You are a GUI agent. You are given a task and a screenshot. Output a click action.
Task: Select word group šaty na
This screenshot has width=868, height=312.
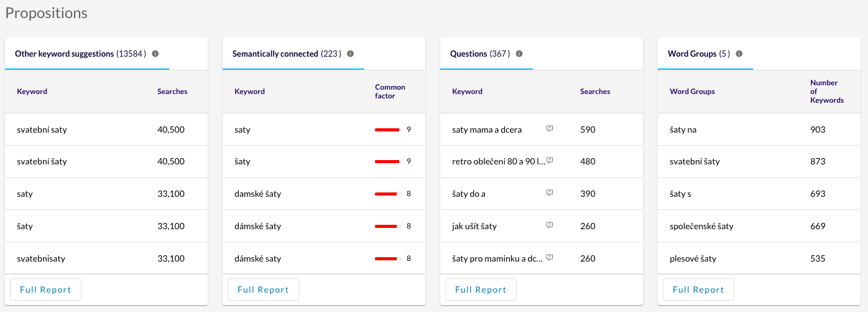tap(683, 130)
